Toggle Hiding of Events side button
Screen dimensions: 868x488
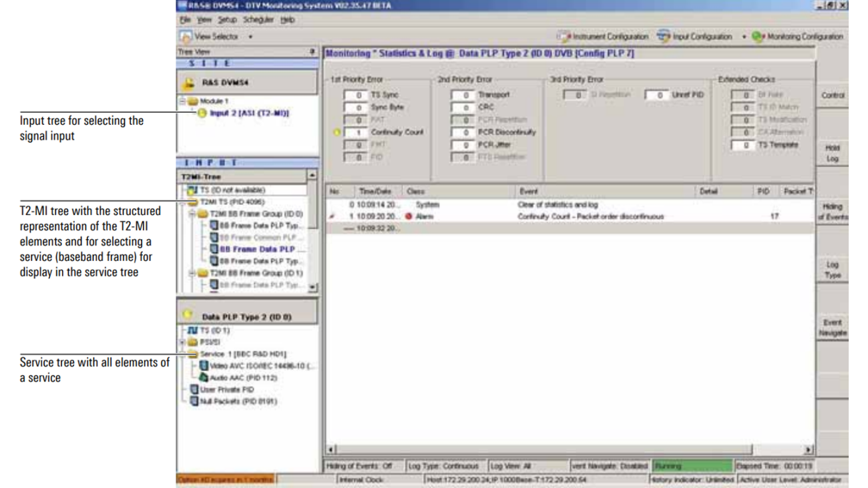click(x=832, y=212)
